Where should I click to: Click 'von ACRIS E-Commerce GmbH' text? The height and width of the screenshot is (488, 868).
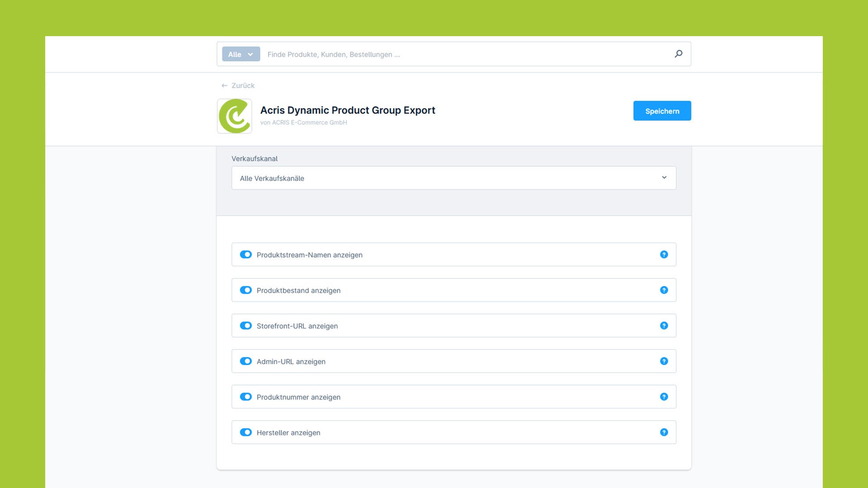[x=304, y=122]
